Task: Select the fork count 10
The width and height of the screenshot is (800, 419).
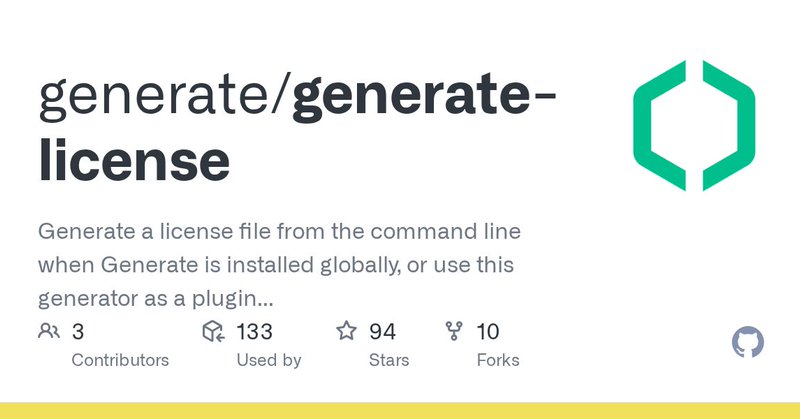Action: 488,332
